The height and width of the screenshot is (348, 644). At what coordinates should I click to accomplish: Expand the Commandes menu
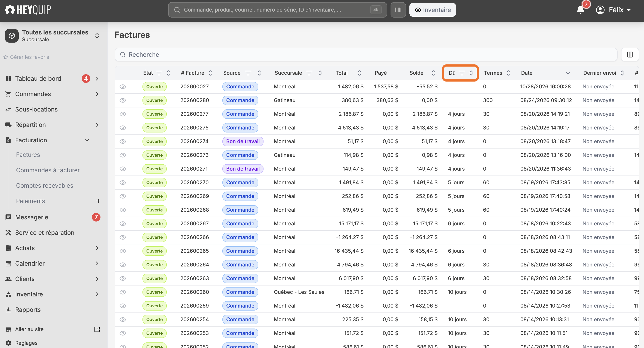coord(97,94)
